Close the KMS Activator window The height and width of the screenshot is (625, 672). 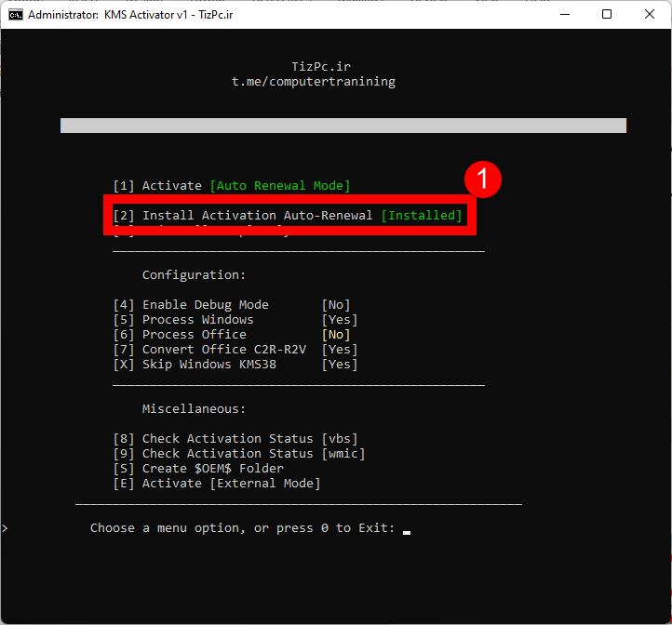point(650,15)
